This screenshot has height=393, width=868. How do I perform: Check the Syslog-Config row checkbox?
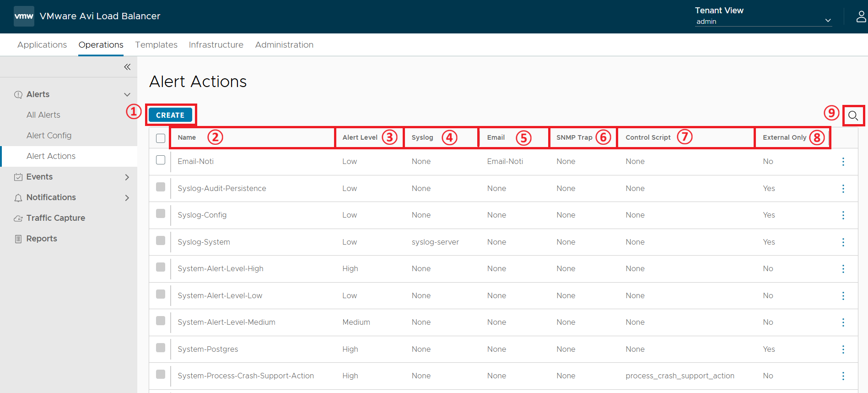coord(161,213)
